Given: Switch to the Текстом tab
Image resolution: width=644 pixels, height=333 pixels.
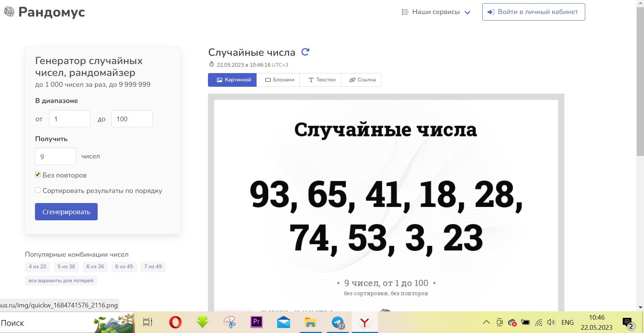Looking at the screenshot, I should (x=322, y=80).
